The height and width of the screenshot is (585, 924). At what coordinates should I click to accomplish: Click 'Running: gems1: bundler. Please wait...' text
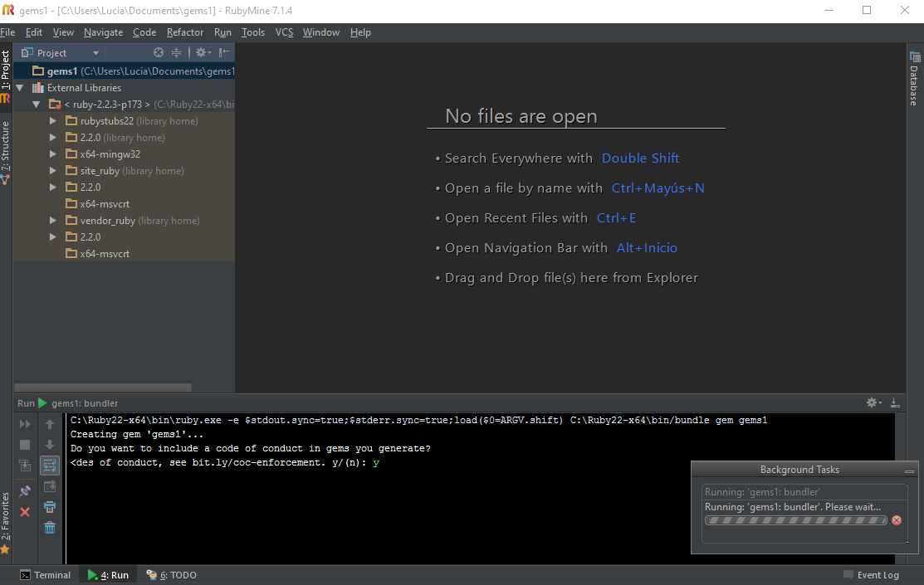tap(793, 507)
